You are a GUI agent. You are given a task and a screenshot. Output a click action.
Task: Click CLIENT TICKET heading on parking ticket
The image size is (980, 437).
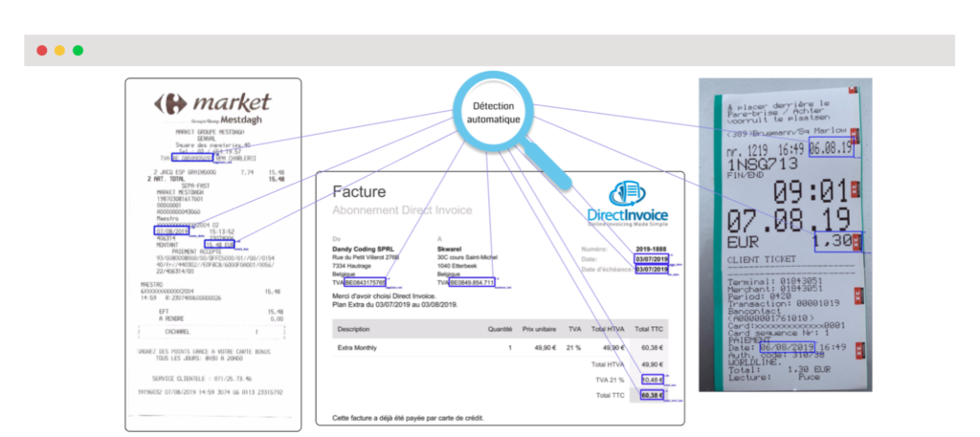pos(761,258)
